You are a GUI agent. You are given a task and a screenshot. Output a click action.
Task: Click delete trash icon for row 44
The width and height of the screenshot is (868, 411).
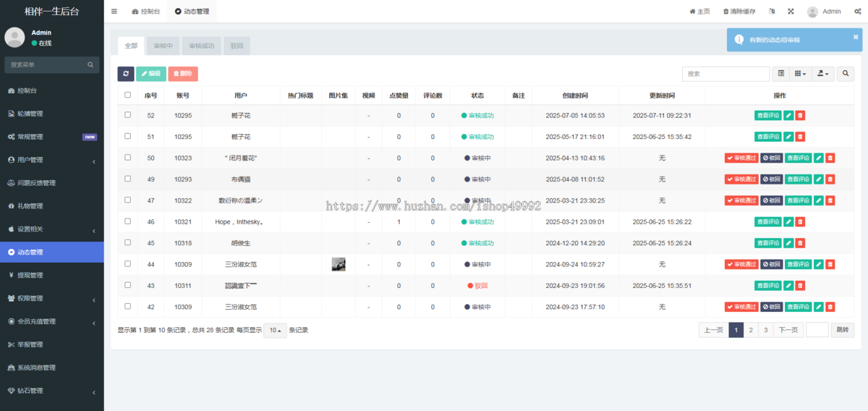coord(830,264)
